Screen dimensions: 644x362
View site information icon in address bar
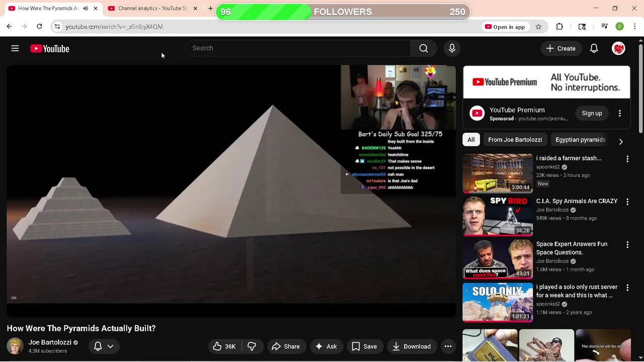pyautogui.click(x=57, y=27)
